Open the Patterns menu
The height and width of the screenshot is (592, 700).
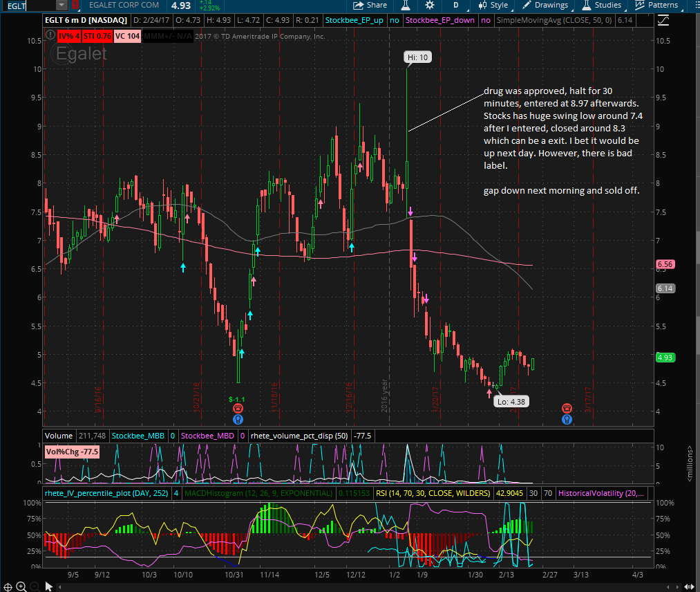pos(656,5)
